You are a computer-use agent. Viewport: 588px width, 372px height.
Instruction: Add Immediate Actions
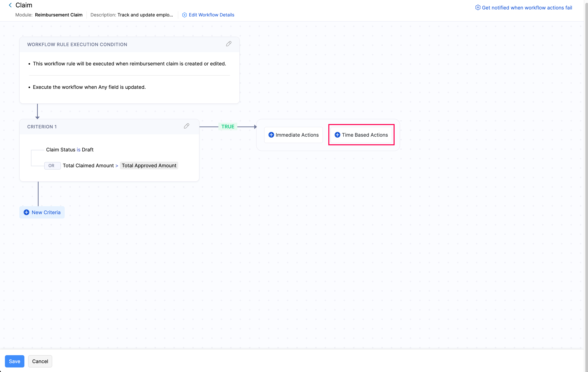(293, 135)
